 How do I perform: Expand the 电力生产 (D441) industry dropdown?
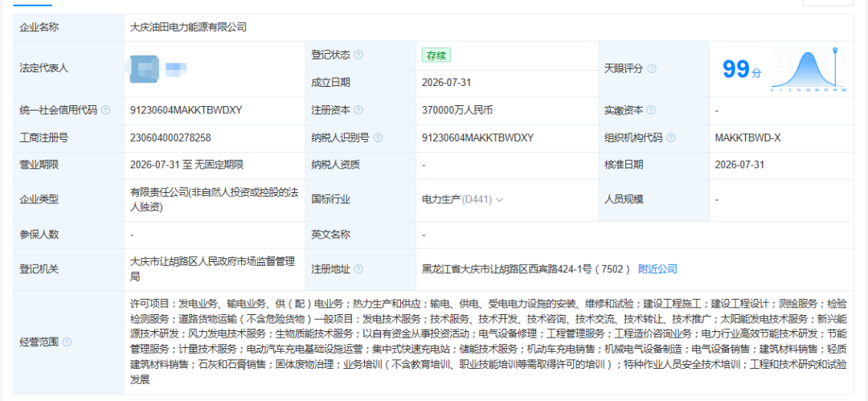click(x=499, y=199)
